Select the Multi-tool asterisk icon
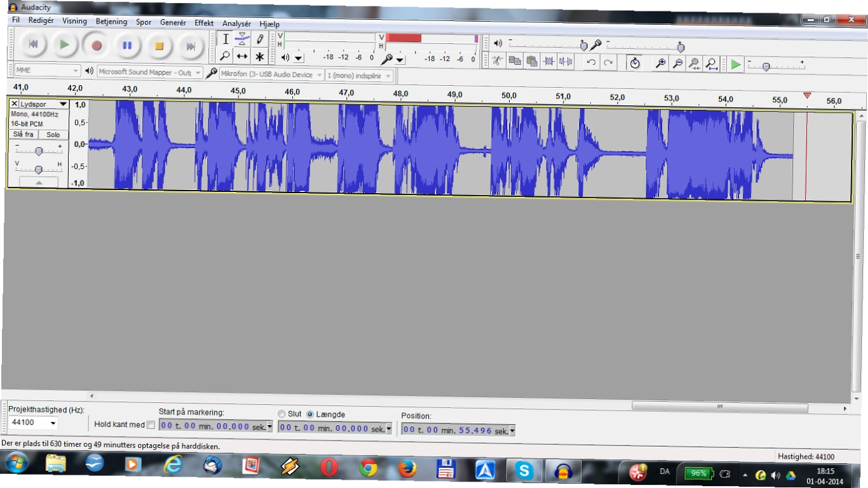The height and width of the screenshot is (488, 868). coord(259,57)
